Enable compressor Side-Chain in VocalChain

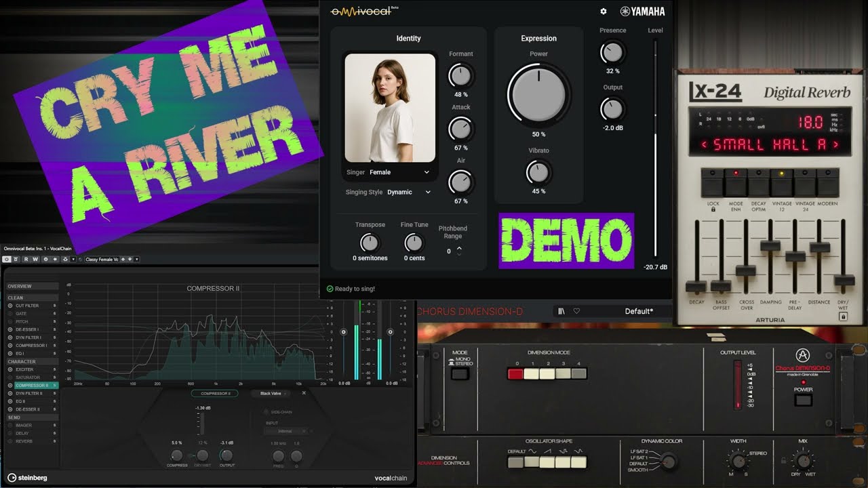click(266, 412)
